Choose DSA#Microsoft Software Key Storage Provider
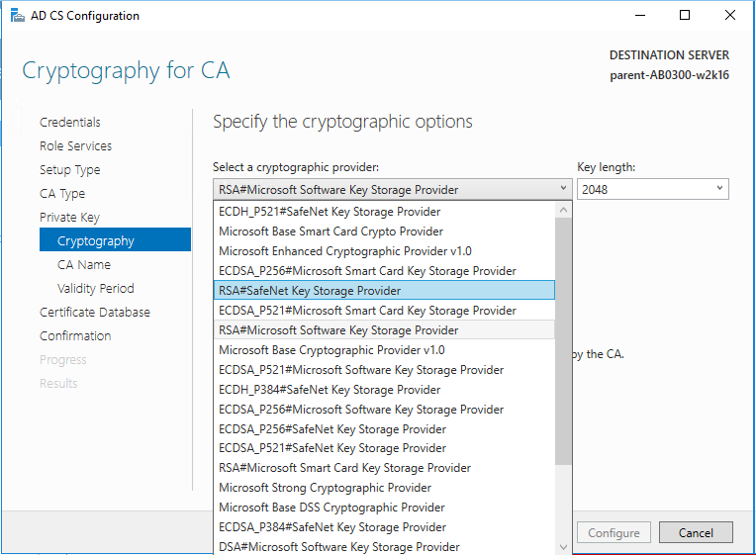This screenshot has width=756, height=555. pyautogui.click(x=384, y=547)
